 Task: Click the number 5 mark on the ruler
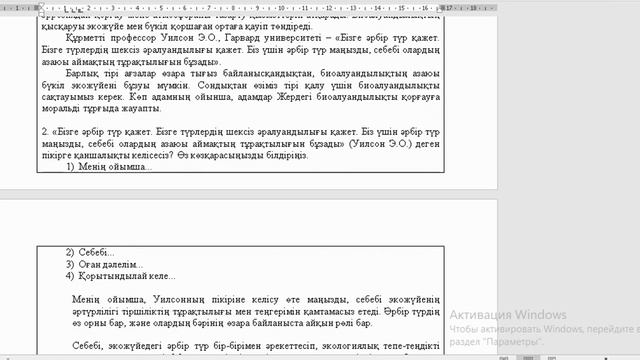tap(161, 8)
